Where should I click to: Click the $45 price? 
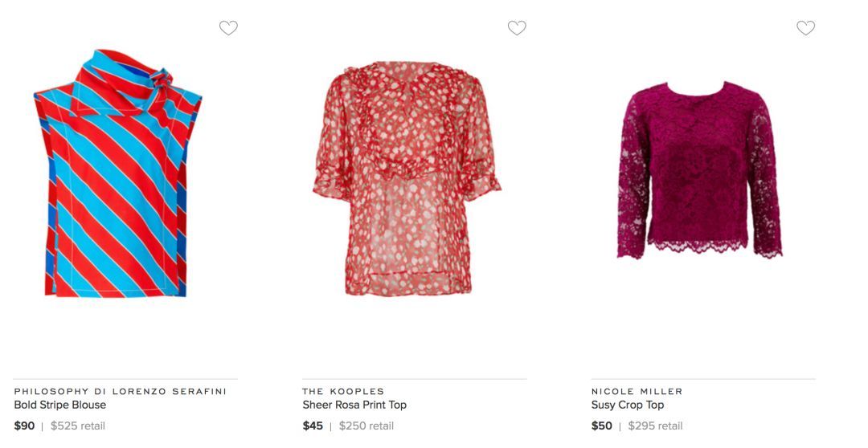(x=313, y=426)
